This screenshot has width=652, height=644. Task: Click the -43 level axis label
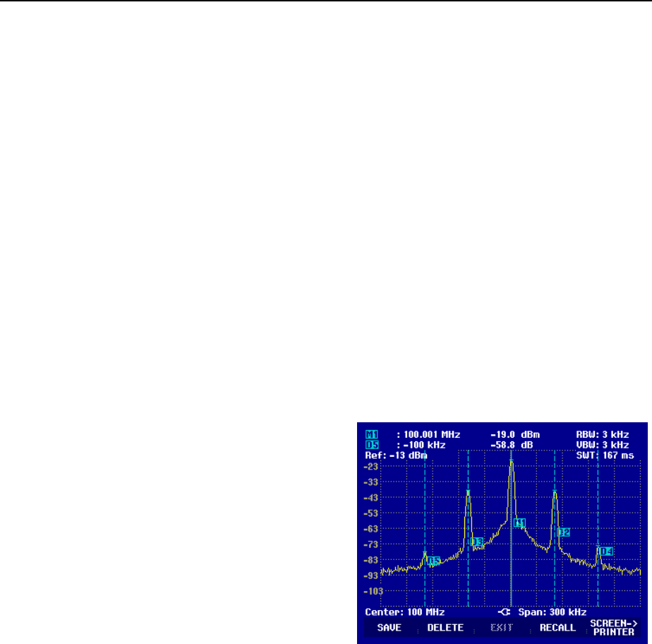click(x=371, y=498)
